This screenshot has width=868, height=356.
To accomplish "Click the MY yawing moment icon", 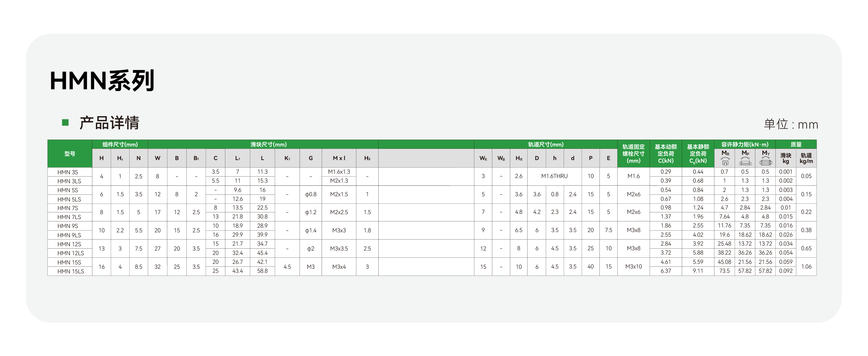I will point(766,162).
